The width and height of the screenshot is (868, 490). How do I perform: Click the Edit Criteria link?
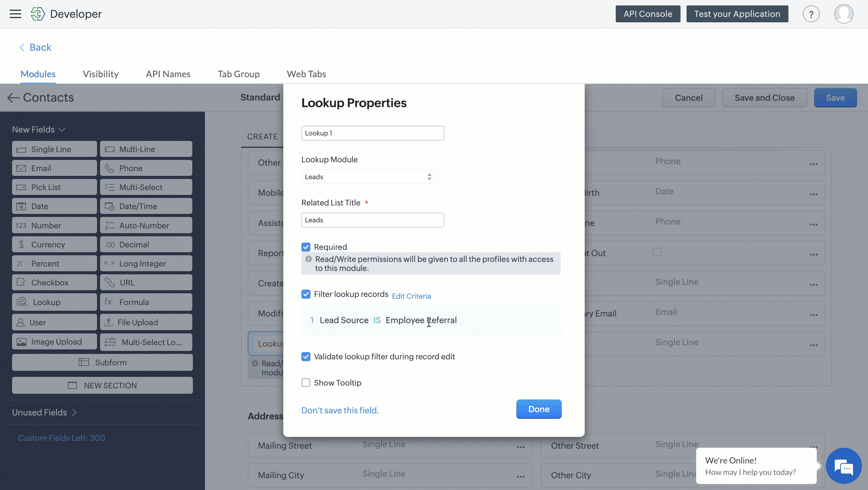[411, 296]
